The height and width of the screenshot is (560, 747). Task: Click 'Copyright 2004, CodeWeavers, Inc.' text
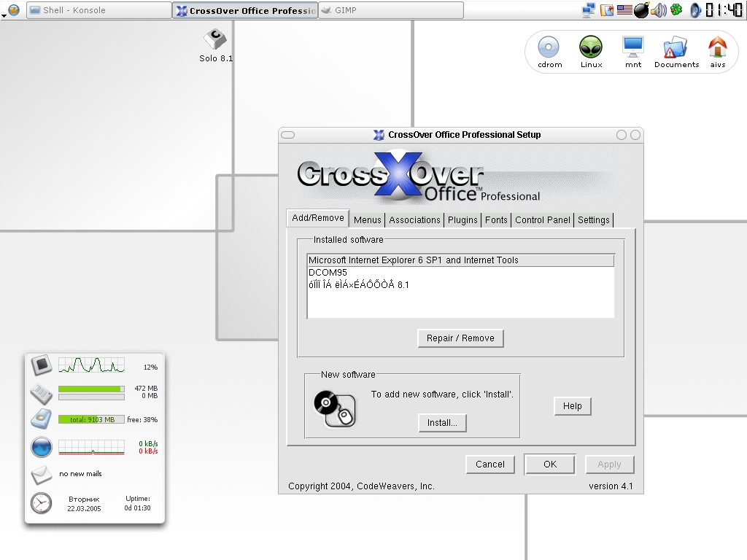coord(361,486)
